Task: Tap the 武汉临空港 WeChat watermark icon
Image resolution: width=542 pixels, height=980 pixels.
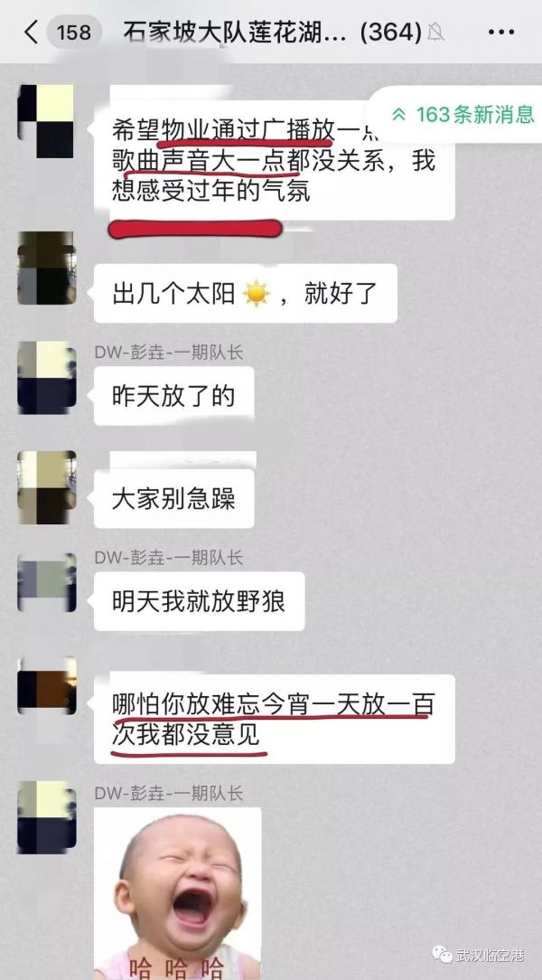Action: pos(443,954)
